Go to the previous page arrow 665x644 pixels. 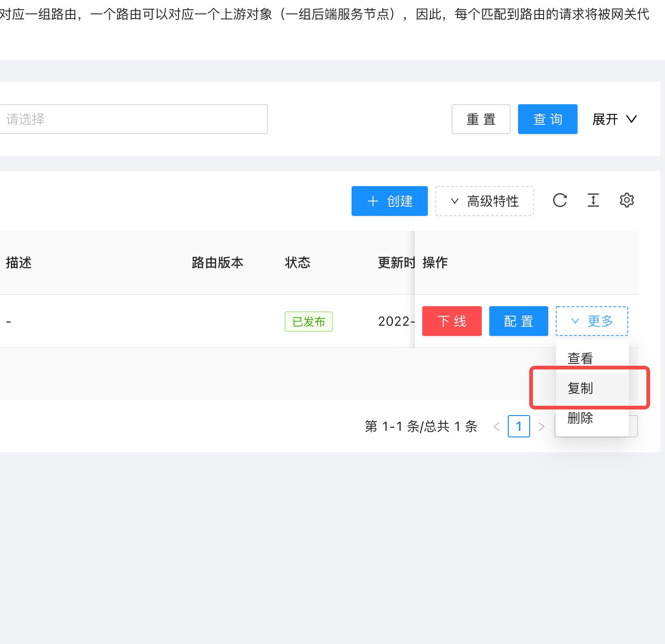pos(496,426)
